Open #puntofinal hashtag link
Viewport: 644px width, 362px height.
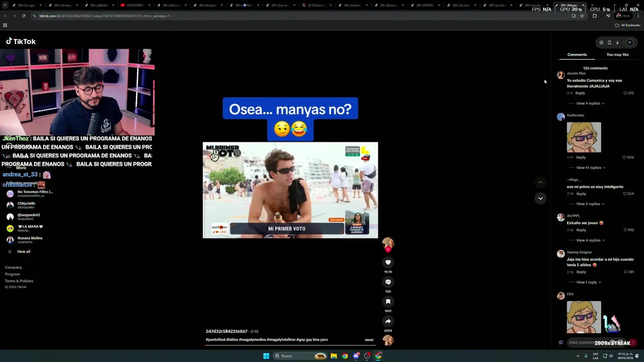(x=215, y=340)
